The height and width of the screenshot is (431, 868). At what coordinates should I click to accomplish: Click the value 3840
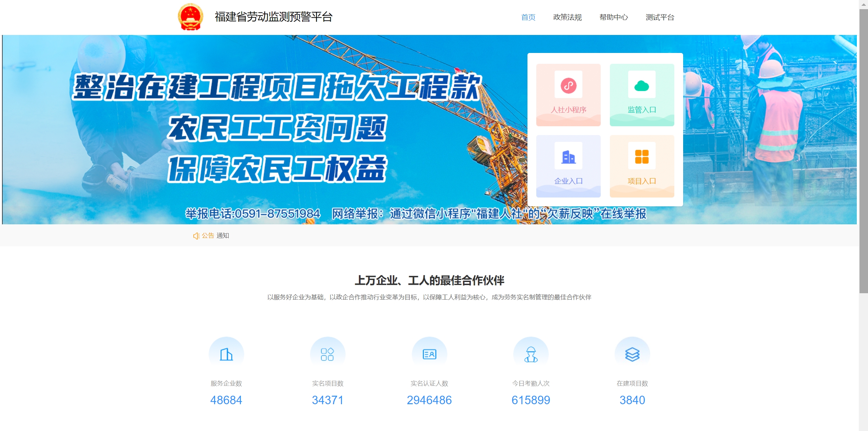[x=632, y=400]
